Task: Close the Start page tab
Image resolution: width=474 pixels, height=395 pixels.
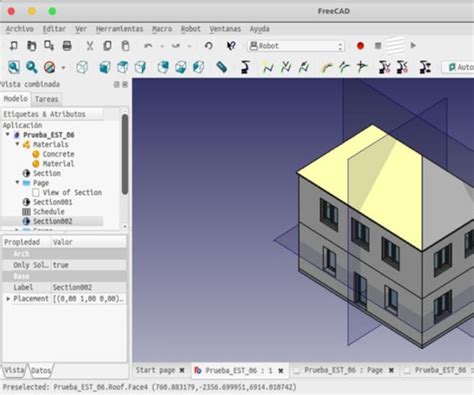Action: [x=182, y=370]
